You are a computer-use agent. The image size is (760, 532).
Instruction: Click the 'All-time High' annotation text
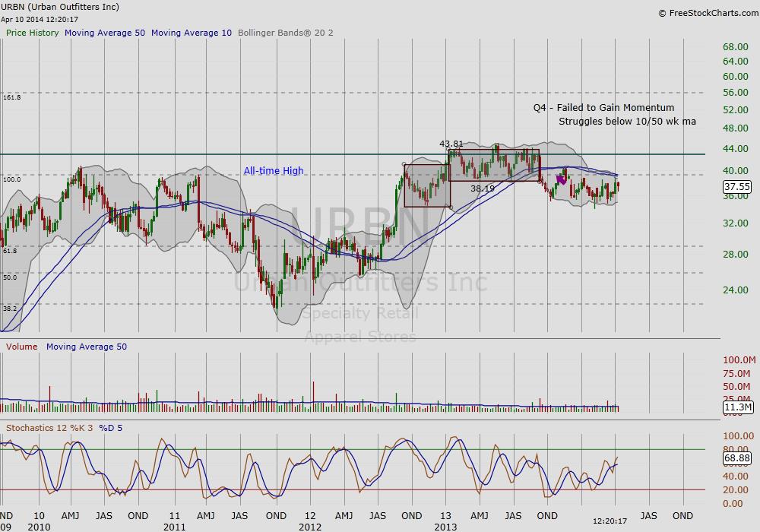coord(274,170)
